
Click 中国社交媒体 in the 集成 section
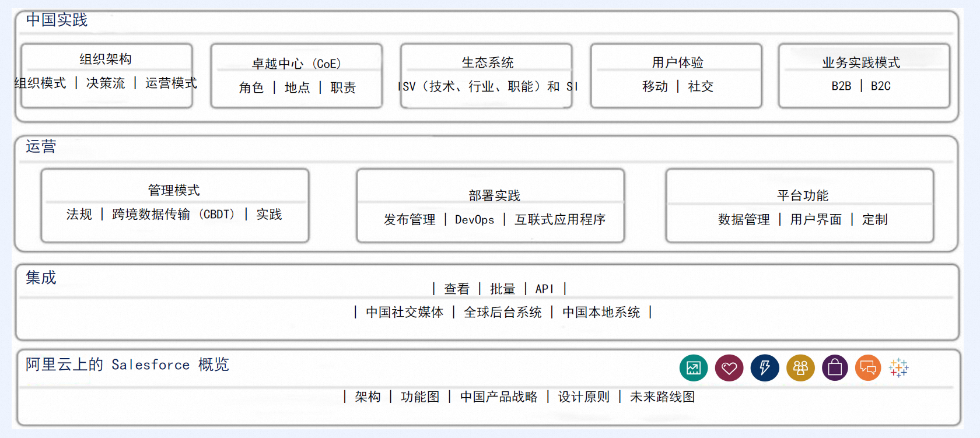tap(405, 312)
